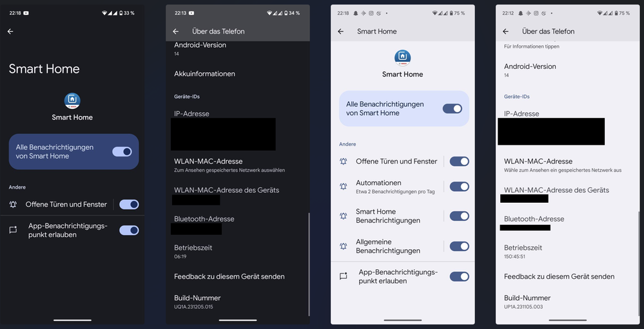Tap the notification dot icon on the light screen
Image resolution: width=644 pixels, height=329 pixels.
343,276
